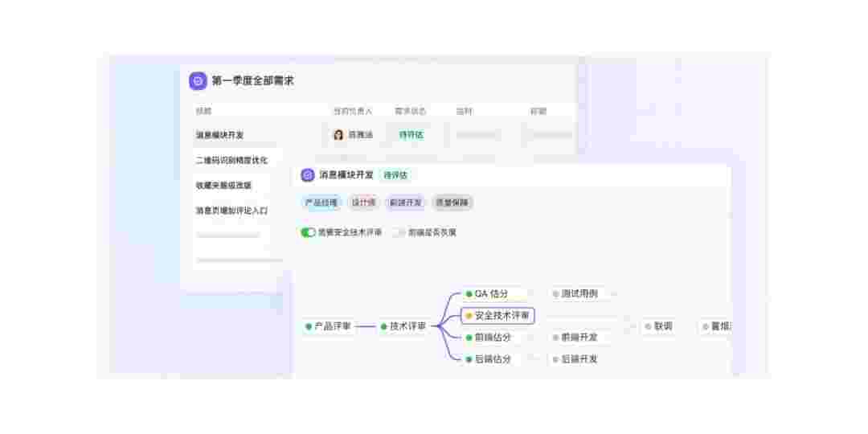The image size is (868, 434).
Task: Select the 前端开发 role tag
Action: tap(406, 203)
